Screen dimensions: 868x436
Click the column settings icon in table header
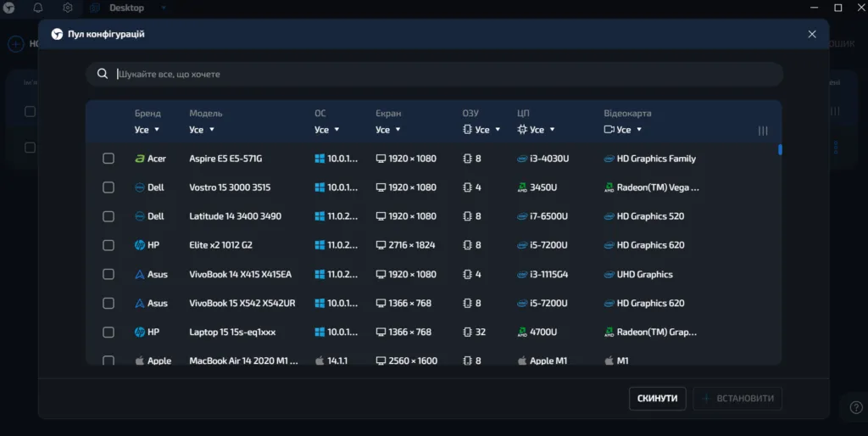point(763,131)
